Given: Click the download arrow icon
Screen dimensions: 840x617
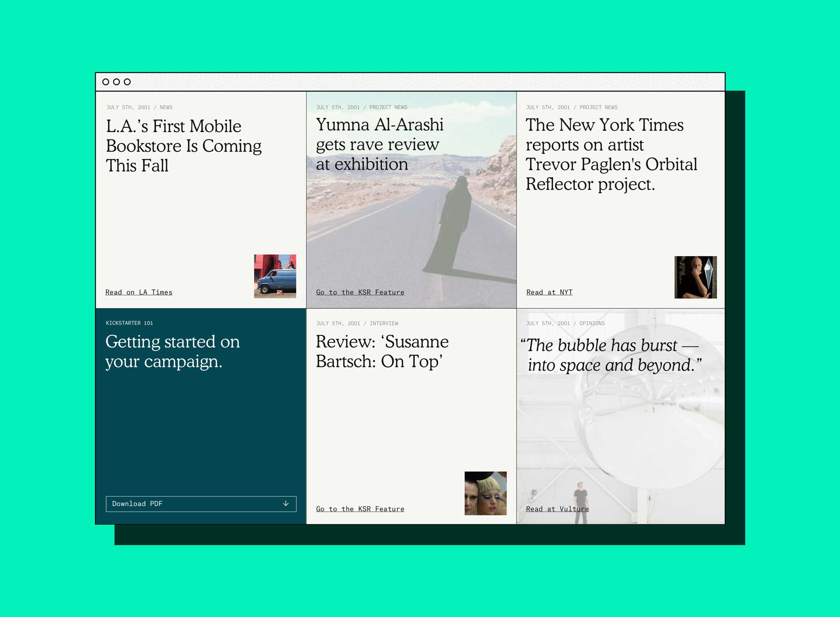Looking at the screenshot, I should point(286,504).
